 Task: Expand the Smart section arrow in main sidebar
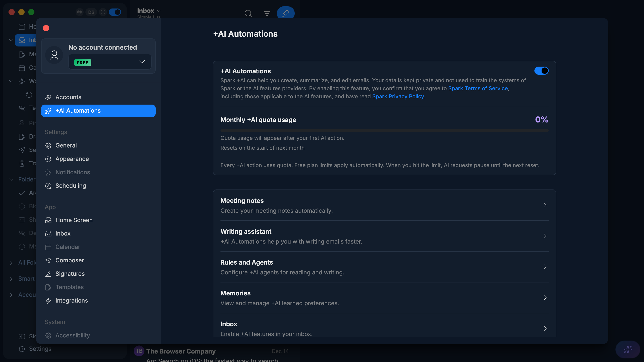(x=11, y=279)
